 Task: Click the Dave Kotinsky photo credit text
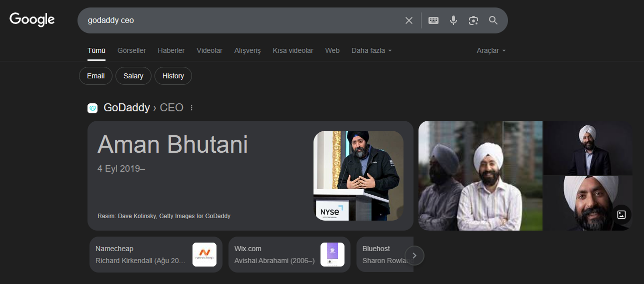164,216
